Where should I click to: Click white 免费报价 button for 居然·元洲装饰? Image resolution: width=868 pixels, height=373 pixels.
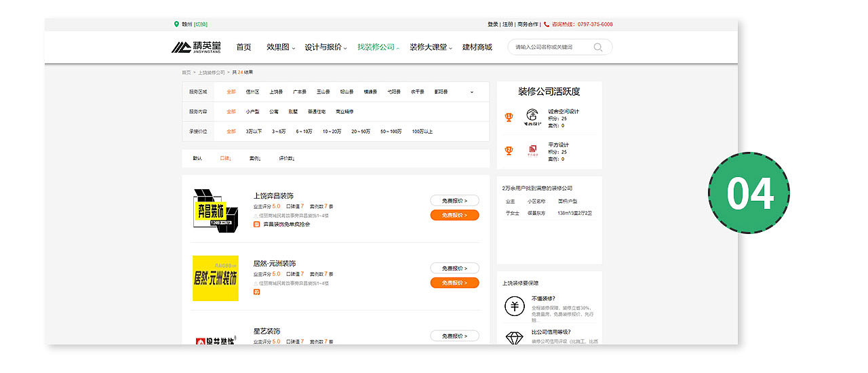(454, 269)
